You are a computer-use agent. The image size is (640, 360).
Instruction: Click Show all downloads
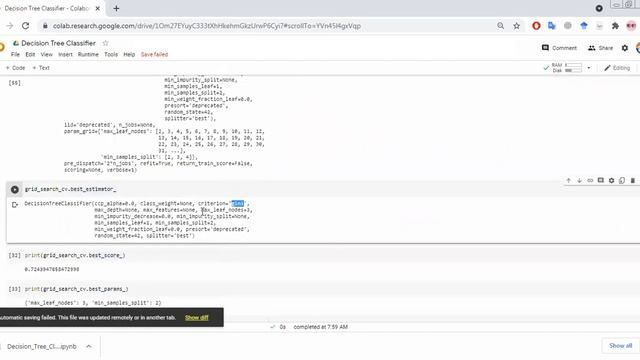(620, 346)
